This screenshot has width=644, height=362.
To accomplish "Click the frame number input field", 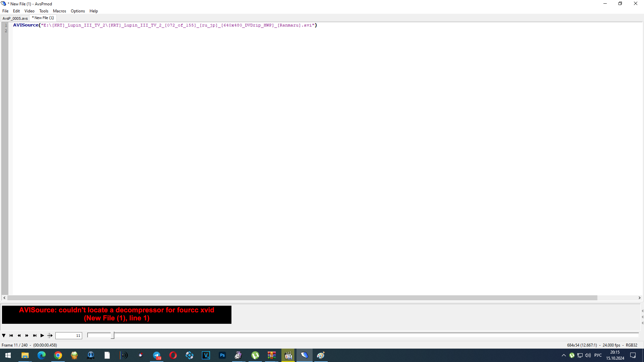I will pos(68,336).
